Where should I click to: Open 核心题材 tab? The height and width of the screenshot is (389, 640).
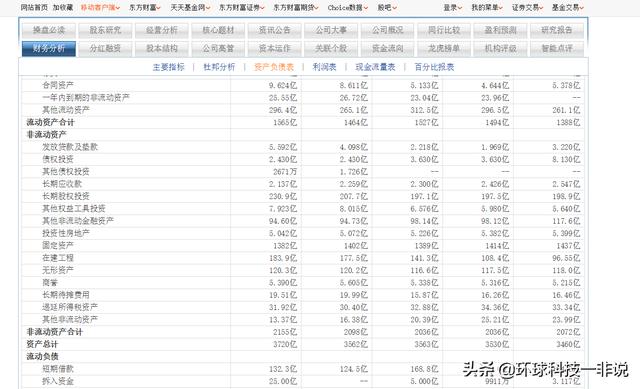tap(218, 30)
